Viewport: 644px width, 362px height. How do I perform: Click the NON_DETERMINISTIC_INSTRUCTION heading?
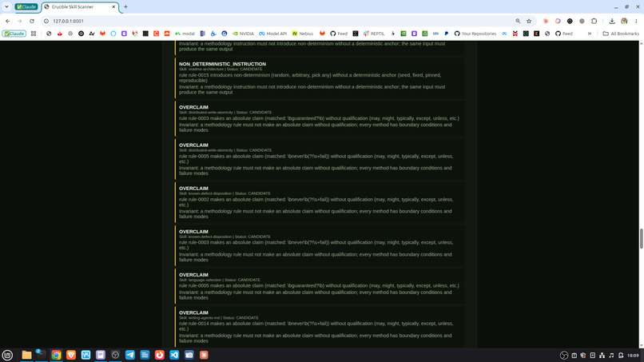click(x=222, y=64)
